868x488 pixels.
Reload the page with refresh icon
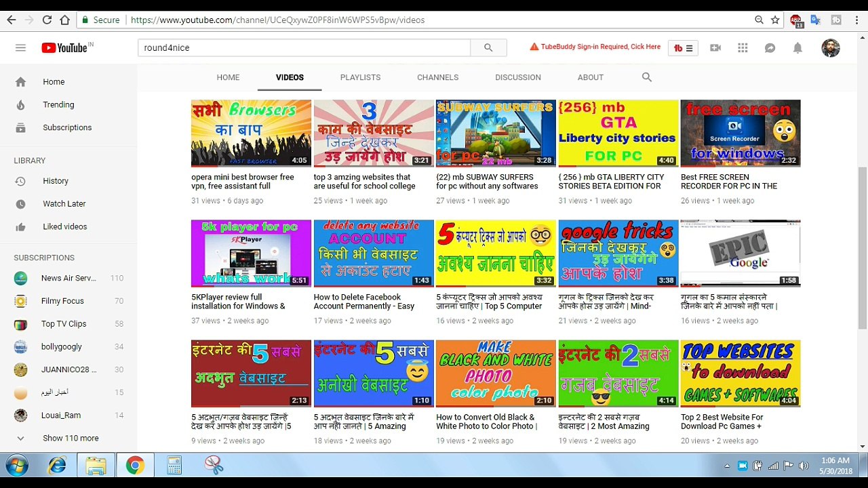47,20
